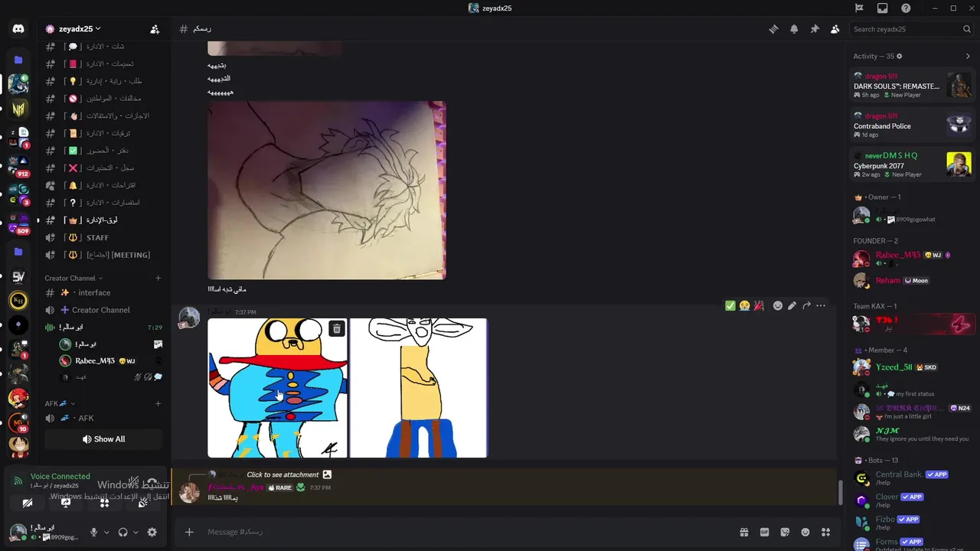Open the [MEETING] voice channel
The width and height of the screenshot is (980, 551).
pyautogui.click(x=103, y=255)
